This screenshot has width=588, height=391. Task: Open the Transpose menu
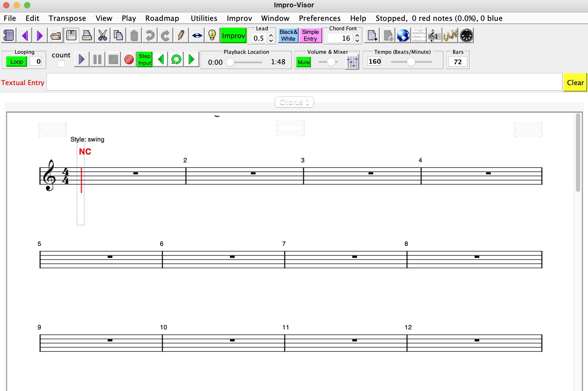(x=67, y=18)
